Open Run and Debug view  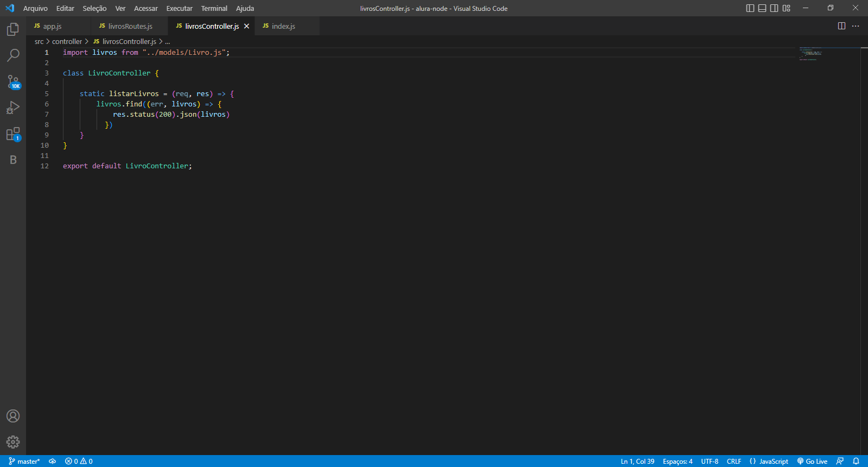(13, 108)
